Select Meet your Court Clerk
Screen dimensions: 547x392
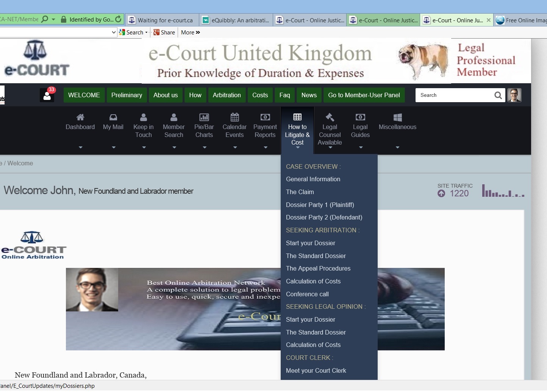pyautogui.click(x=316, y=371)
